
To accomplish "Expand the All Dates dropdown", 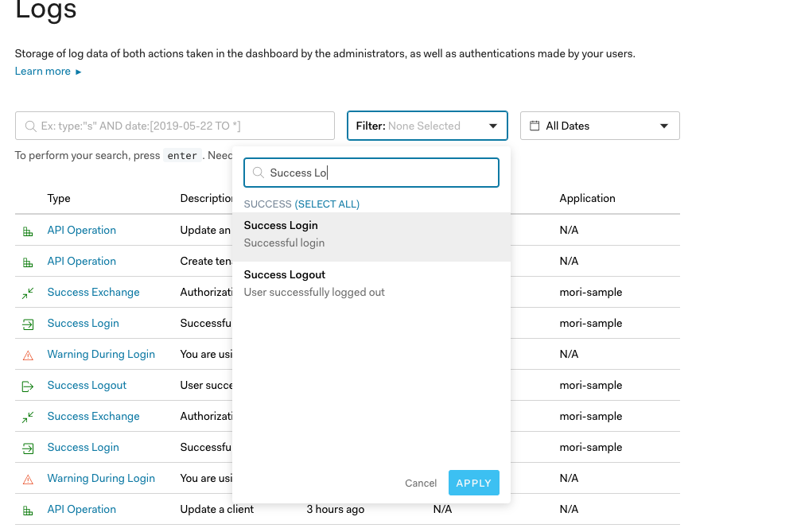I will tap(600, 126).
